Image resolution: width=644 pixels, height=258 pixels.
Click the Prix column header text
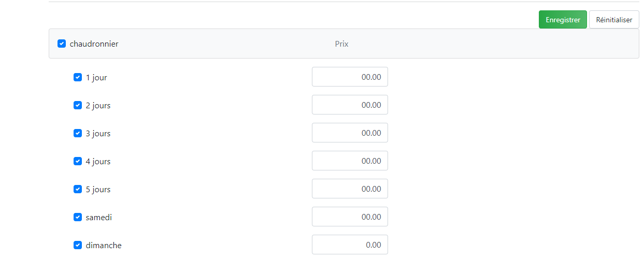coord(341,44)
